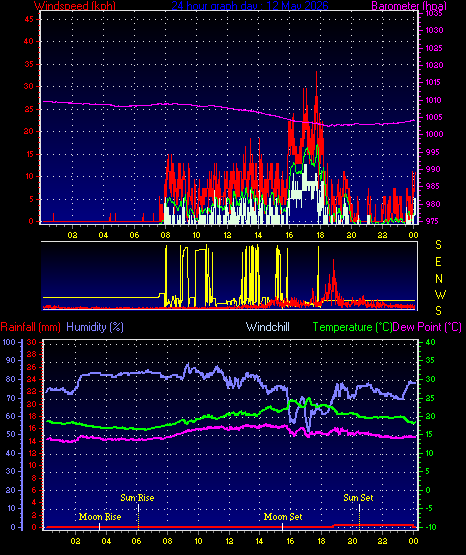Click the 45 windspeed scale value
Viewport: 466px width, 555px height.
[29, 19]
